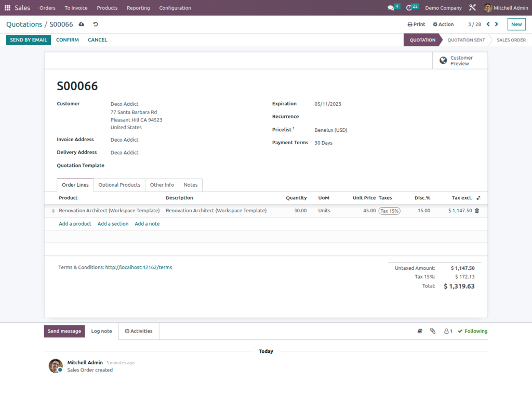Screen dimensions: 532x397
Task: Grab the order line drag handle
Action: 53,211
